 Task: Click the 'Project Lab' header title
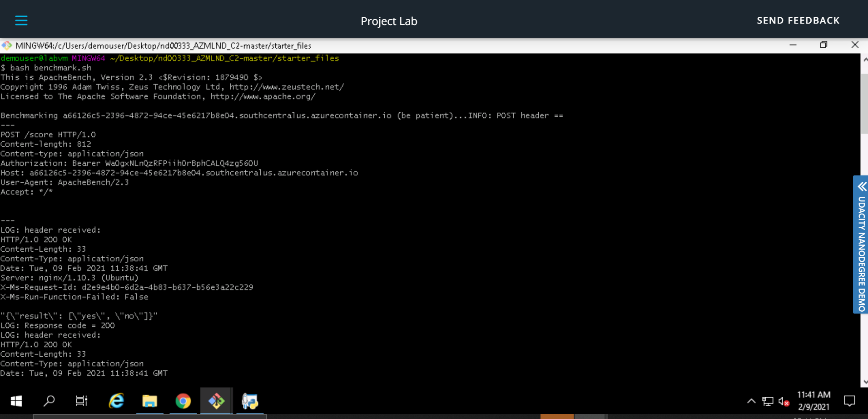coord(389,21)
